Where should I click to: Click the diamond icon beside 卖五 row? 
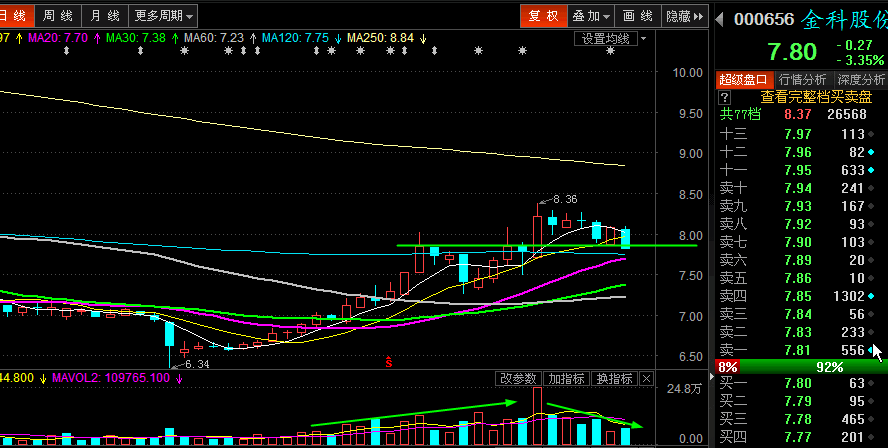[870, 278]
